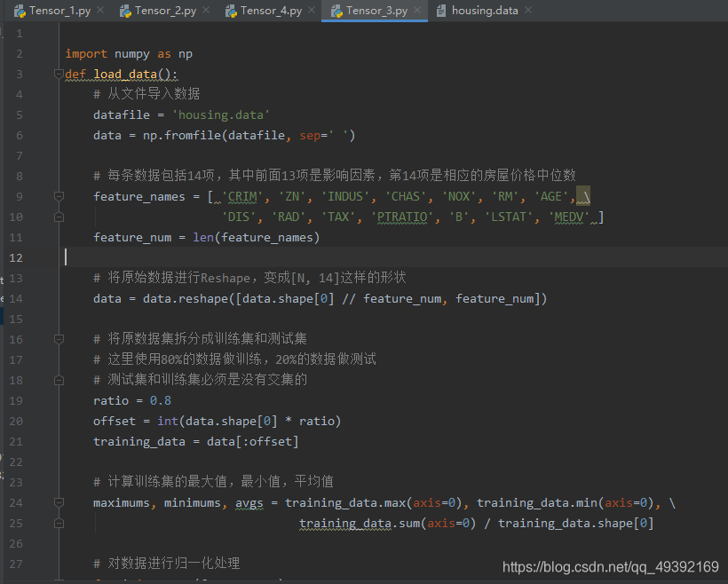Screen dimensions: 728x584
Task: Close the Tensor_1.py tab
Action: tap(100, 11)
